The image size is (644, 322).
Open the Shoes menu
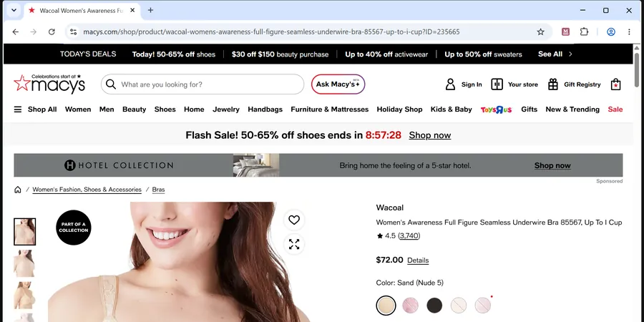pyautogui.click(x=165, y=109)
